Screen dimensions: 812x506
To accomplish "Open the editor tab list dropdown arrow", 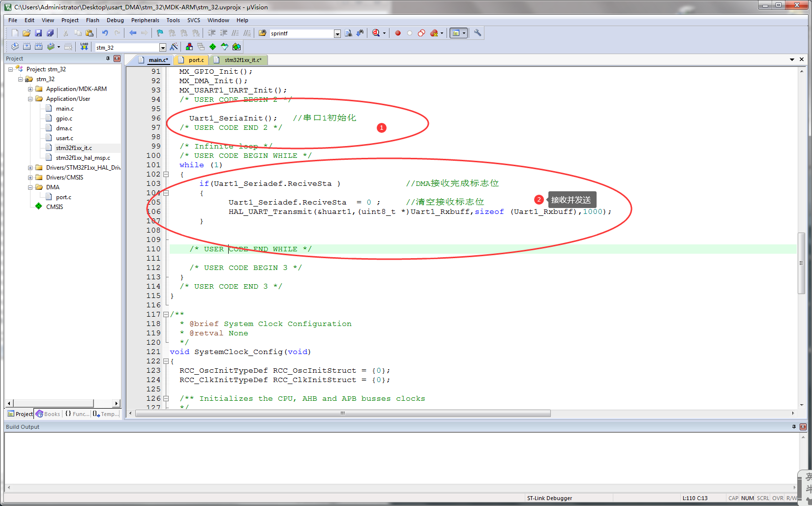I will click(792, 60).
